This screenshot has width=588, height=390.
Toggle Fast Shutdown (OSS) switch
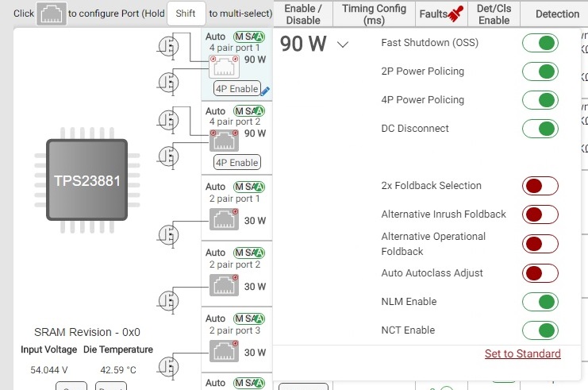(540, 43)
